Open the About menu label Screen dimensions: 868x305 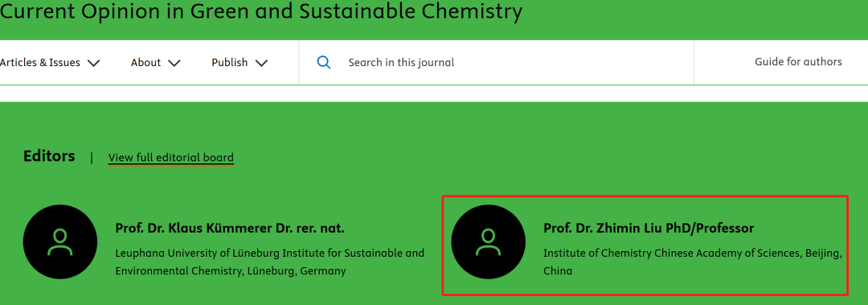[145, 63]
